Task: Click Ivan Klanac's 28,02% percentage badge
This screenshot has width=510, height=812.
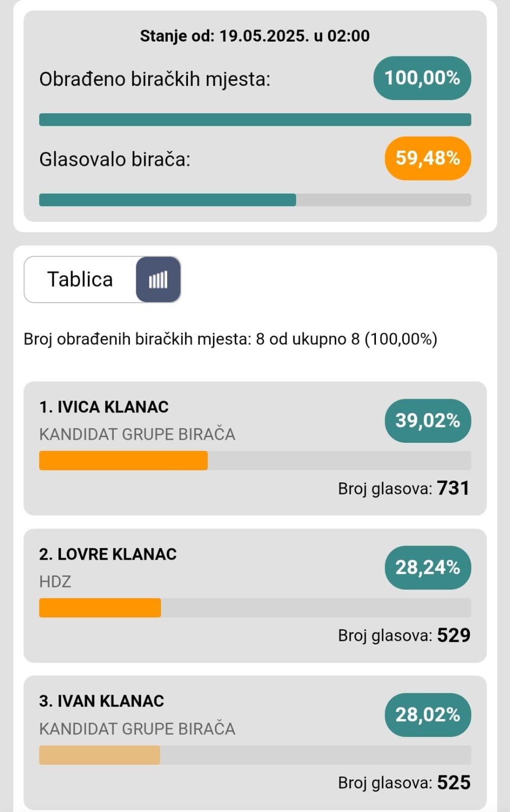Action: click(428, 715)
